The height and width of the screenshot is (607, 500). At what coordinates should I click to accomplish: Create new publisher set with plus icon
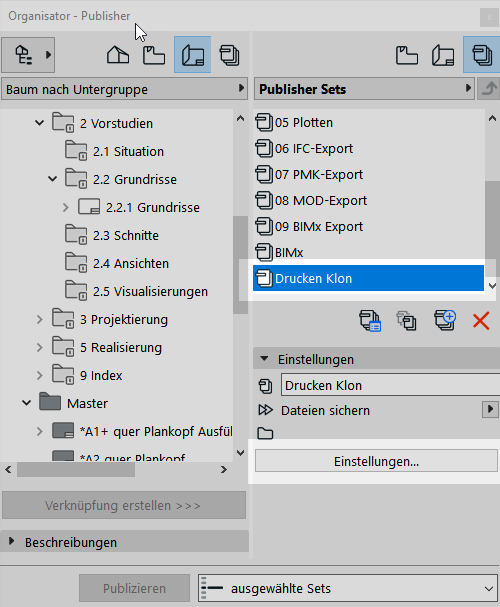click(445, 320)
